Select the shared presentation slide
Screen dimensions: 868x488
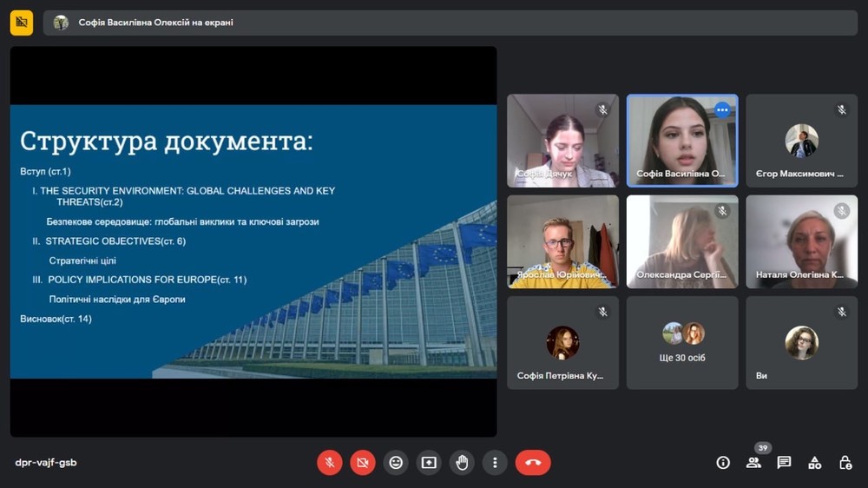point(253,241)
